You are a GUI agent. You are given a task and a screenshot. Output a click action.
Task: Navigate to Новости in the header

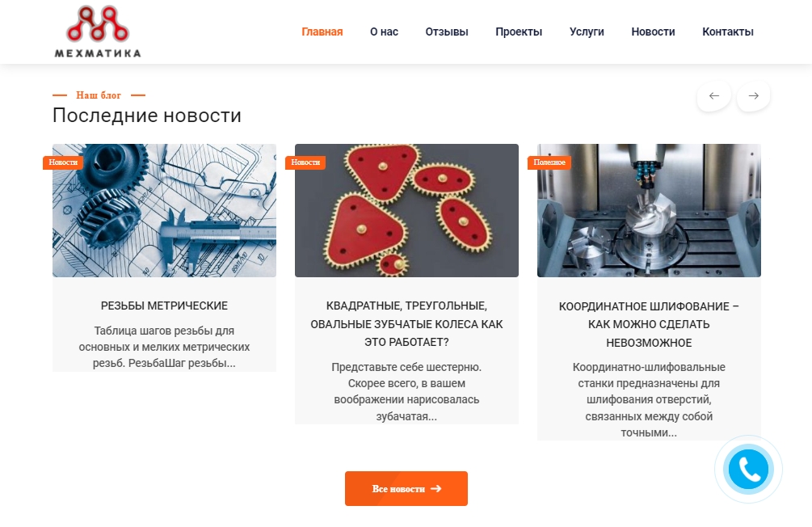point(653,32)
